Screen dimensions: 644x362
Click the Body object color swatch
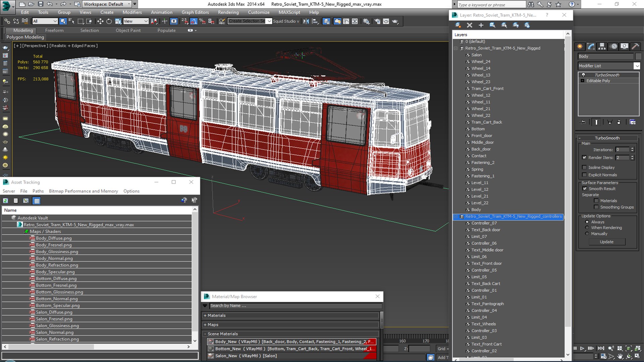point(638,56)
